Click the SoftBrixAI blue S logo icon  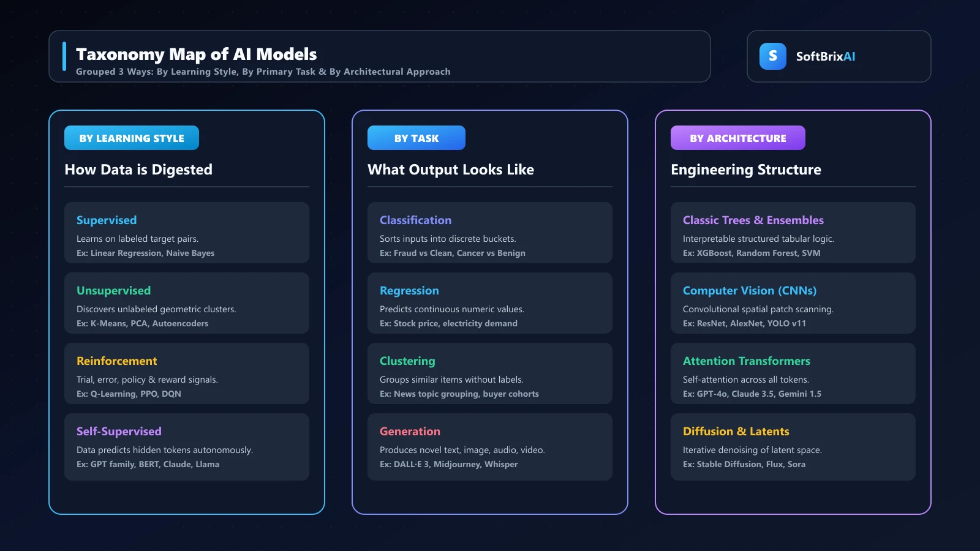pyautogui.click(x=773, y=56)
